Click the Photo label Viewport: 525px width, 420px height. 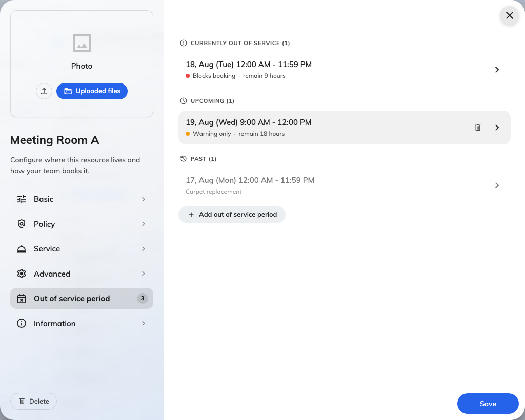pos(82,66)
